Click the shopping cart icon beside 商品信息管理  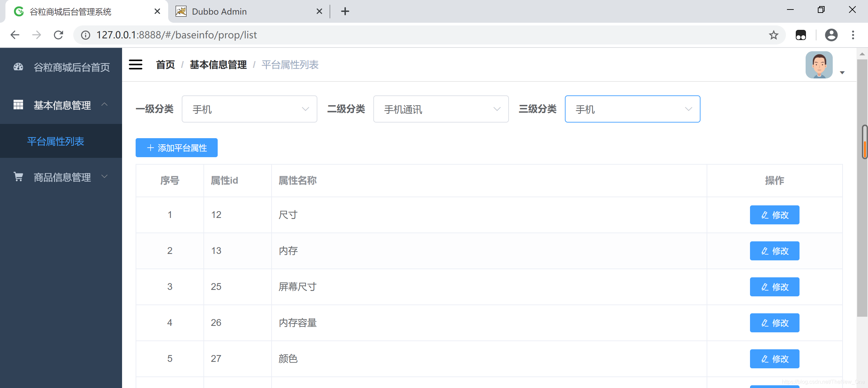pos(18,177)
